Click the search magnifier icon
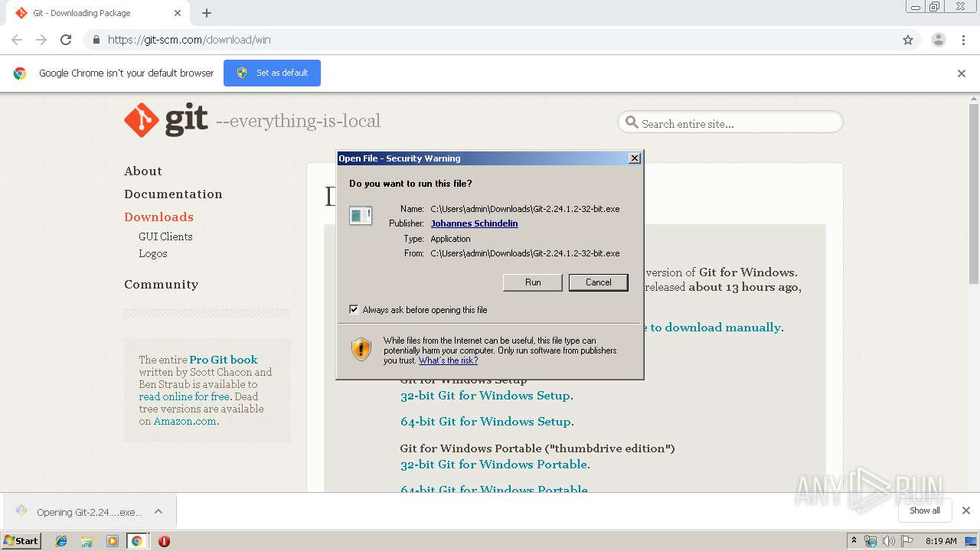980x551 pixels. tap(632, 122)
